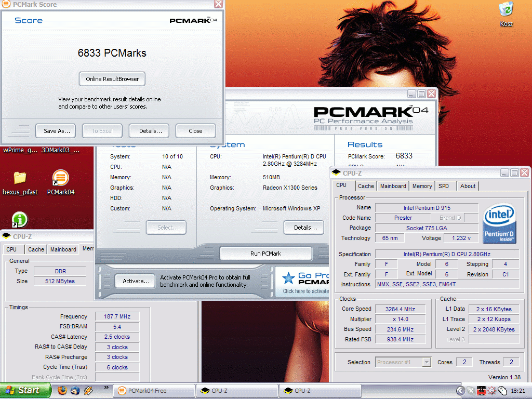Click the Run PCMark button
The height and width of the screenshot is (399, 532).
(x=265, y=254)
